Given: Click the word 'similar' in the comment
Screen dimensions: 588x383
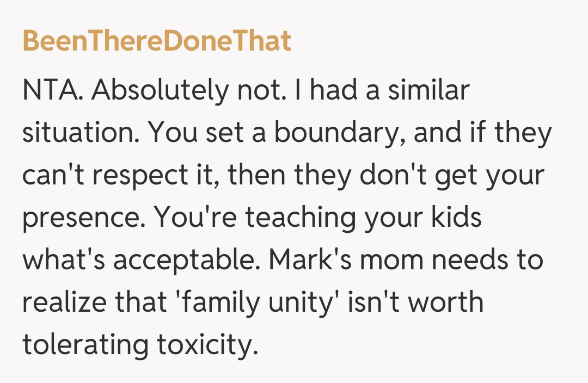Looking at the screenshot, I should pyautogui.click(x=428, y=91).
